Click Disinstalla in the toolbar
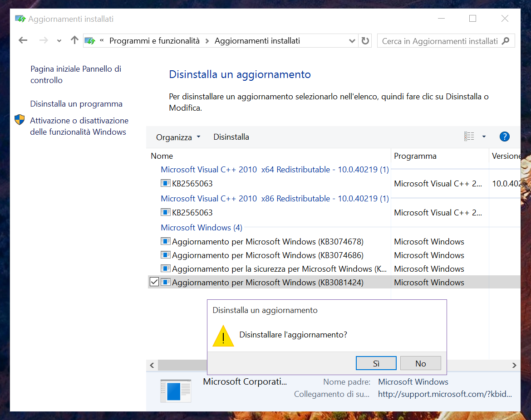This screenshot has height=420, width=531. point(231,137)
